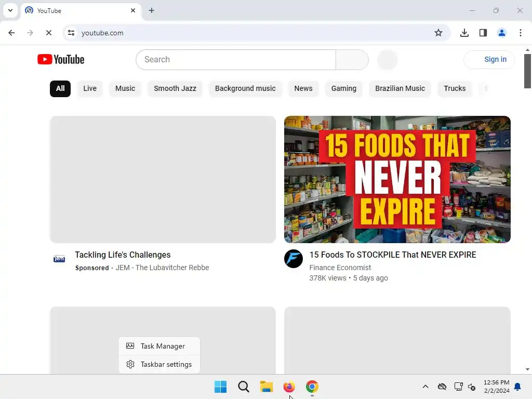Open File Explorer from the taskbar
Screen dimensions: 532x399
[267, 387]
